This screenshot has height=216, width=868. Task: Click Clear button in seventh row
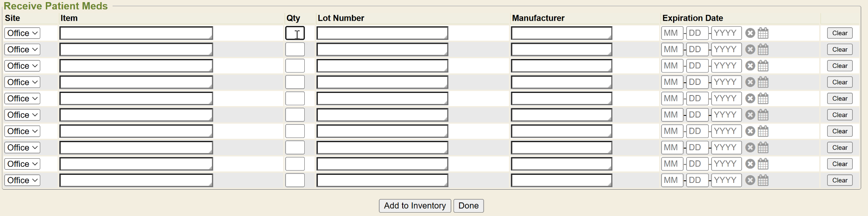[840, 131]
